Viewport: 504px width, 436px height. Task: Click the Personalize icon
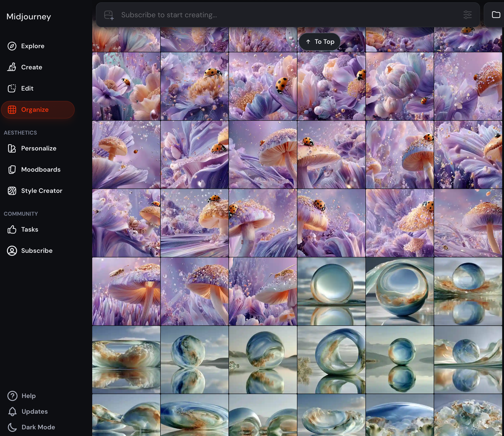click(12, 148)
